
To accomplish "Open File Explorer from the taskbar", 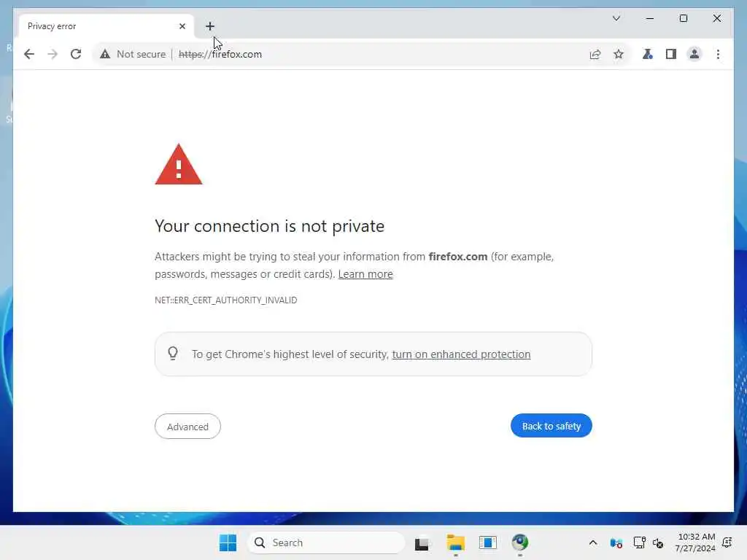I will tap(455, 542).
